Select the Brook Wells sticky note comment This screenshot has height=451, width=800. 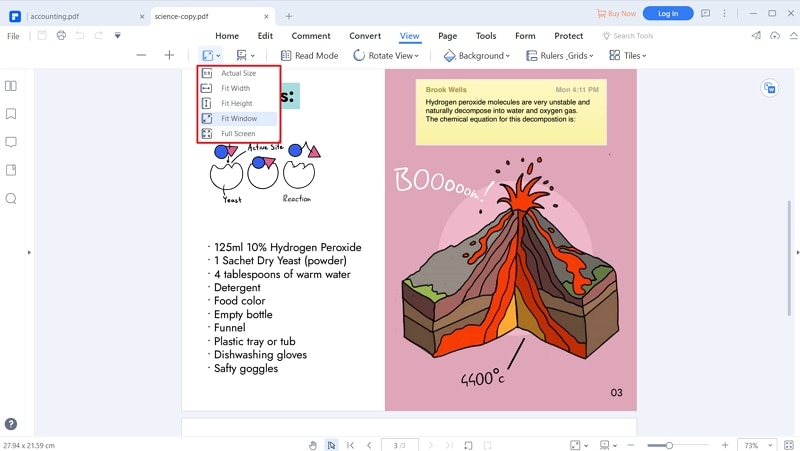(x=511, y=112)
